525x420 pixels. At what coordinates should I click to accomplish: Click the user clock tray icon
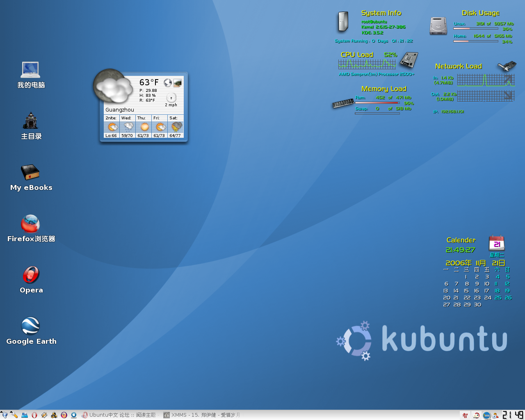click(496, 415)
